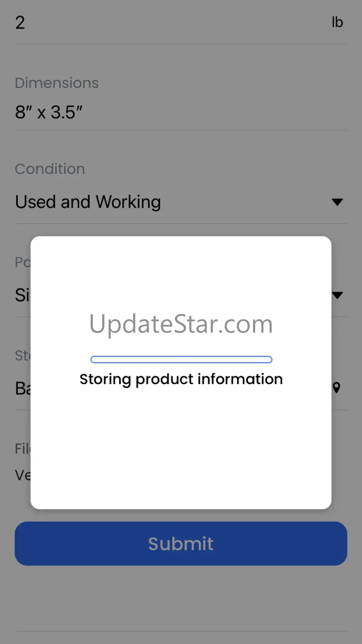Click the partially hidden "St" field label

point(23,356)
